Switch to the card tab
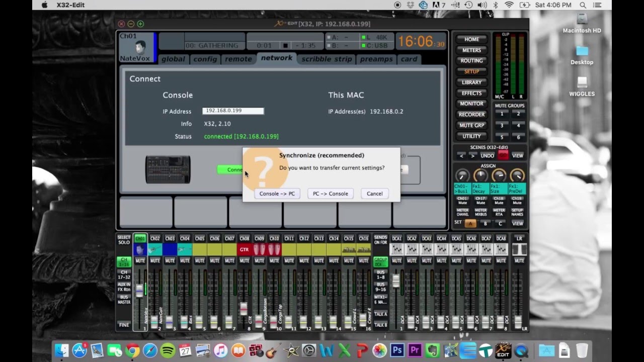 pos(409,59)
